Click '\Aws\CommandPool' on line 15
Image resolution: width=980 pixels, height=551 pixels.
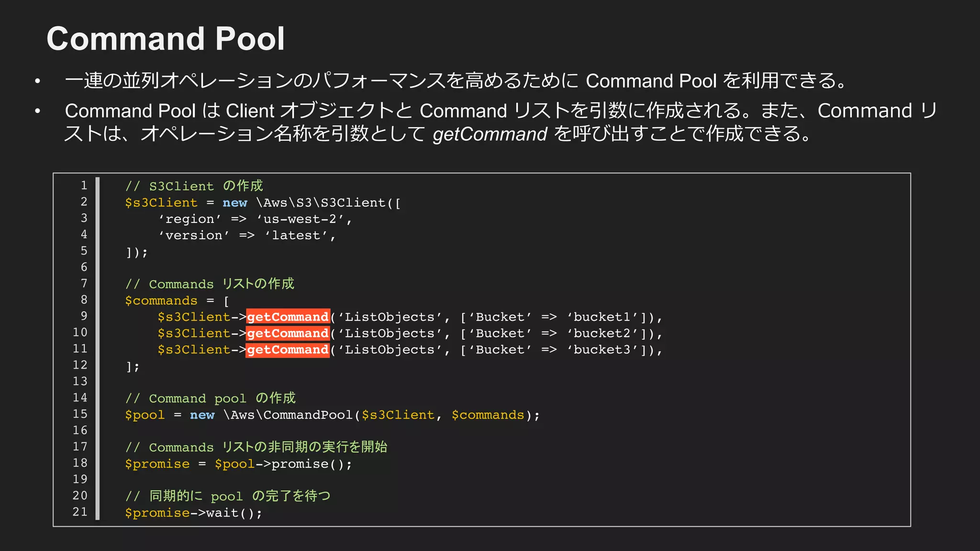point(289,415)
